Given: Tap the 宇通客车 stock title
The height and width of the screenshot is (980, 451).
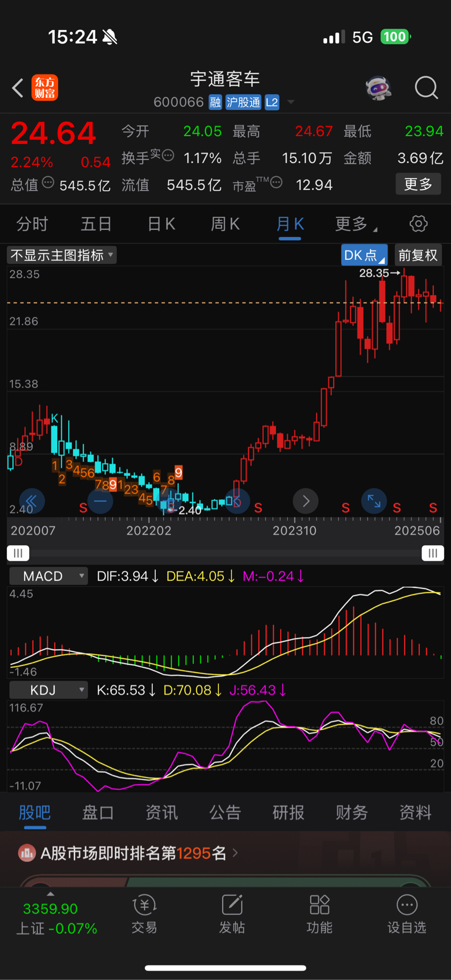Looking at the screenshot, I should pos(225,79).
